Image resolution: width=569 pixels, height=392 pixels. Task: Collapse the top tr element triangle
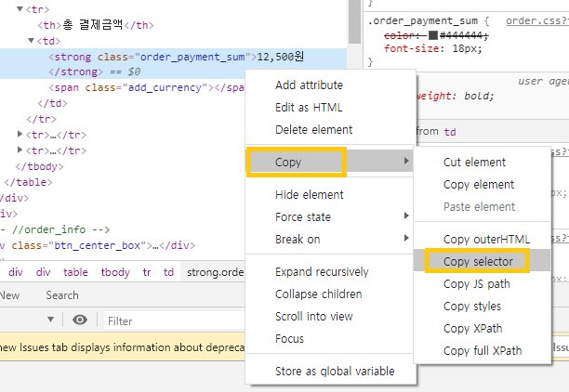point(20,8)
